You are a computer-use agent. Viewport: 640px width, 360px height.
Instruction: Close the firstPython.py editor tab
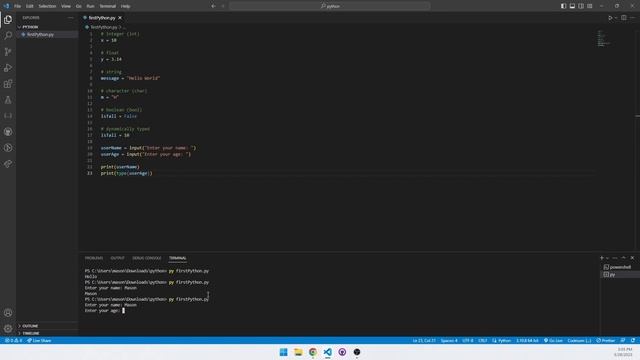pyautogui.click(x=120, y=18)
